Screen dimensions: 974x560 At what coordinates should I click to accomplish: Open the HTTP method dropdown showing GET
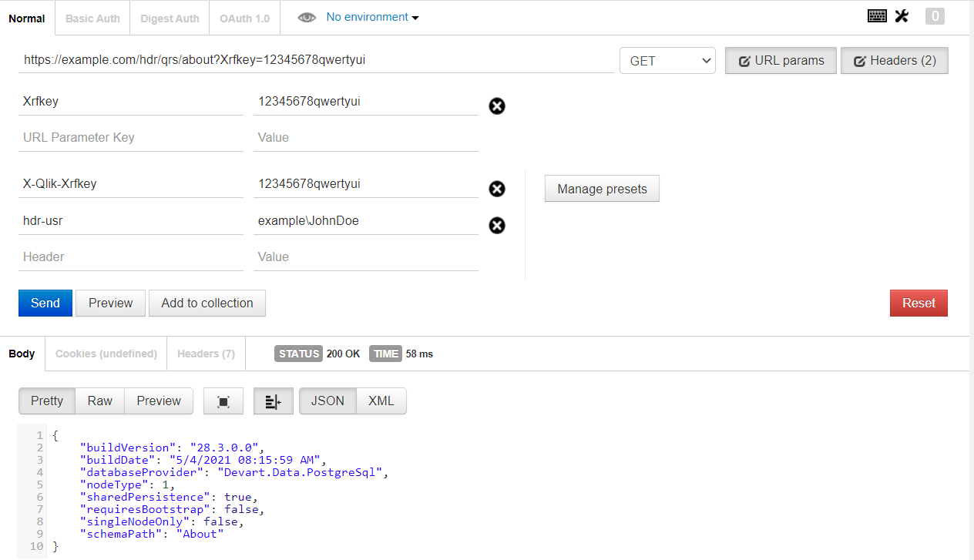click(x=667, y=60)
